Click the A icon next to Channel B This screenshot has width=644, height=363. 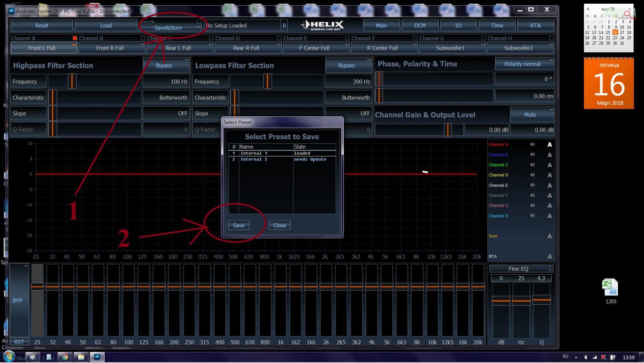(x=549, y=155)
